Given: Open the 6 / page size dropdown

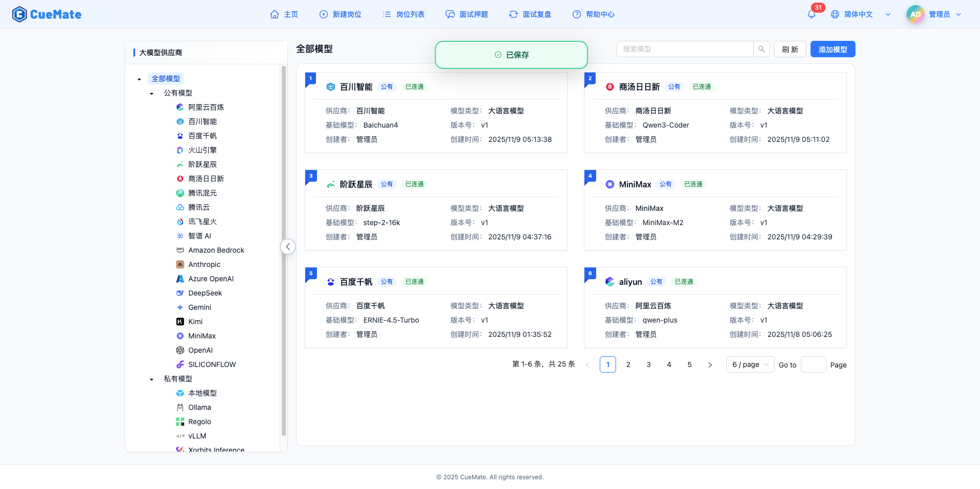Looking at the screenshot, I should tap(750, 364).
